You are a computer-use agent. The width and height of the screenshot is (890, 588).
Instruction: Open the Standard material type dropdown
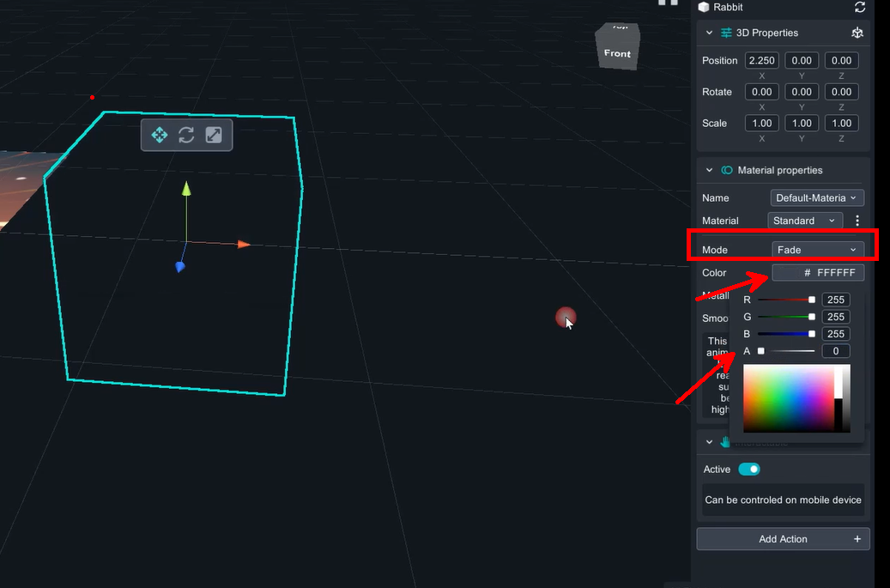pyautogui.click(x=805, y=221)
